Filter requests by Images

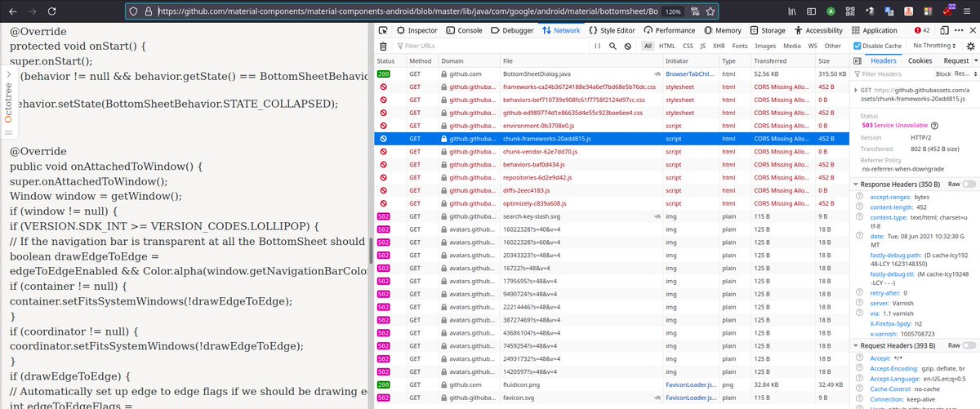point(765,46)
